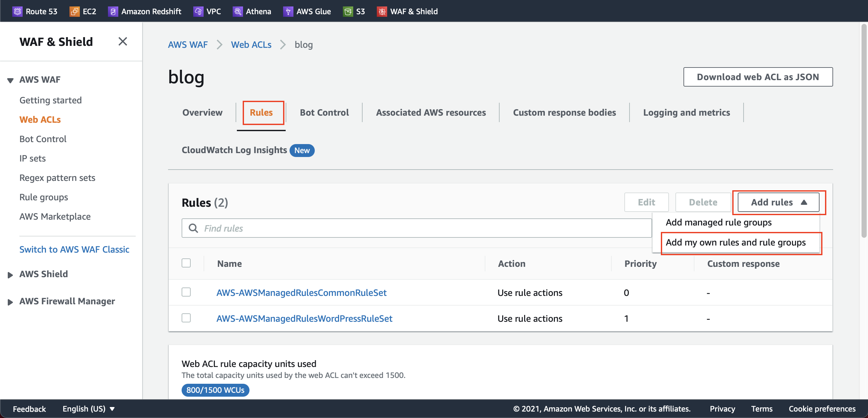Screen dimensions: 868x418
Task: Open Feedback in footer
Action: 29,409
